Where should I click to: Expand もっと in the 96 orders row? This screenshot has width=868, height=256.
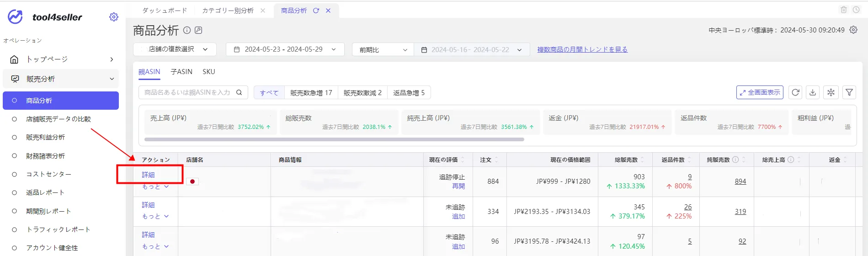pos(155,246)
